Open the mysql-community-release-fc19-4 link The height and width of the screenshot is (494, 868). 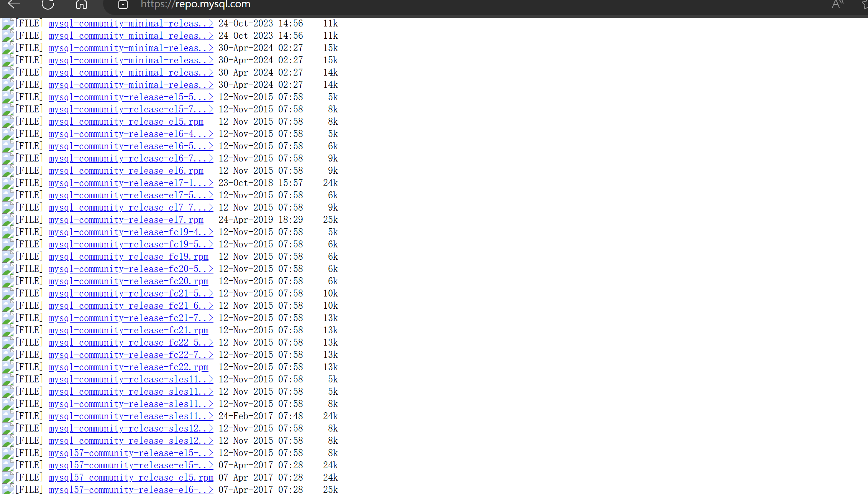point(131,232)
